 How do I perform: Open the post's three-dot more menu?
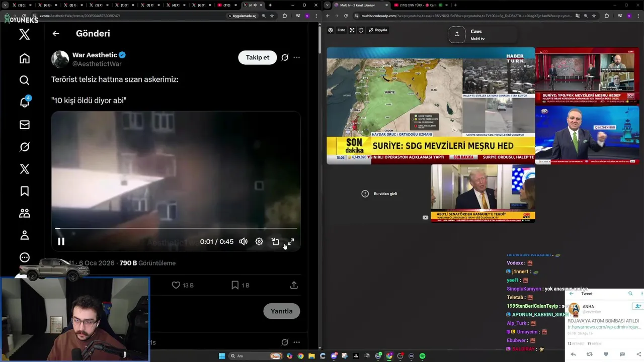297,57
